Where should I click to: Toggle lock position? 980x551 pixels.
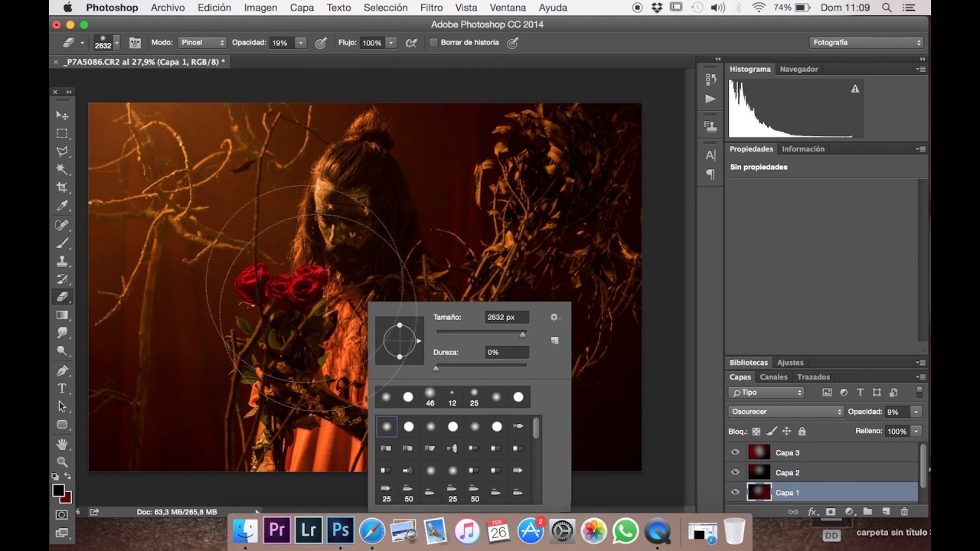[786, 432]
